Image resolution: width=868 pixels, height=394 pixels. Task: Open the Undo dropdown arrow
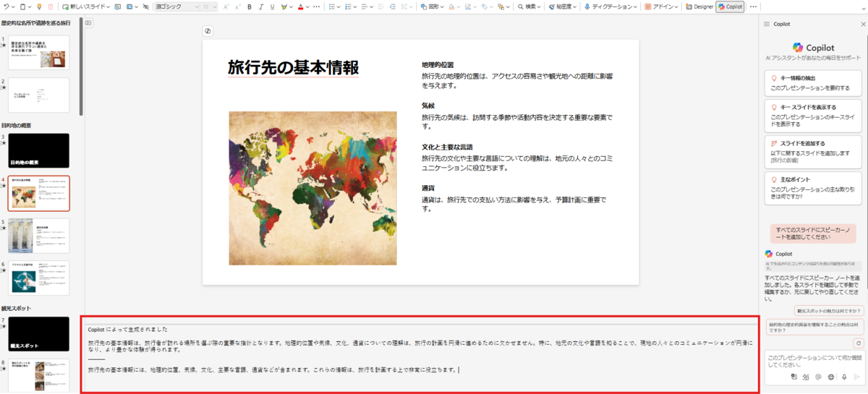coord(14,7)
